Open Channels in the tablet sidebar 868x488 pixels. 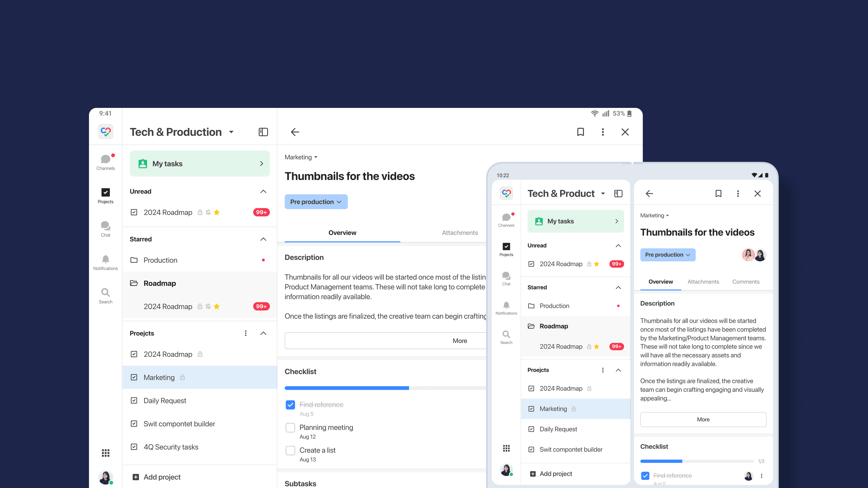(x=106, y=162)
